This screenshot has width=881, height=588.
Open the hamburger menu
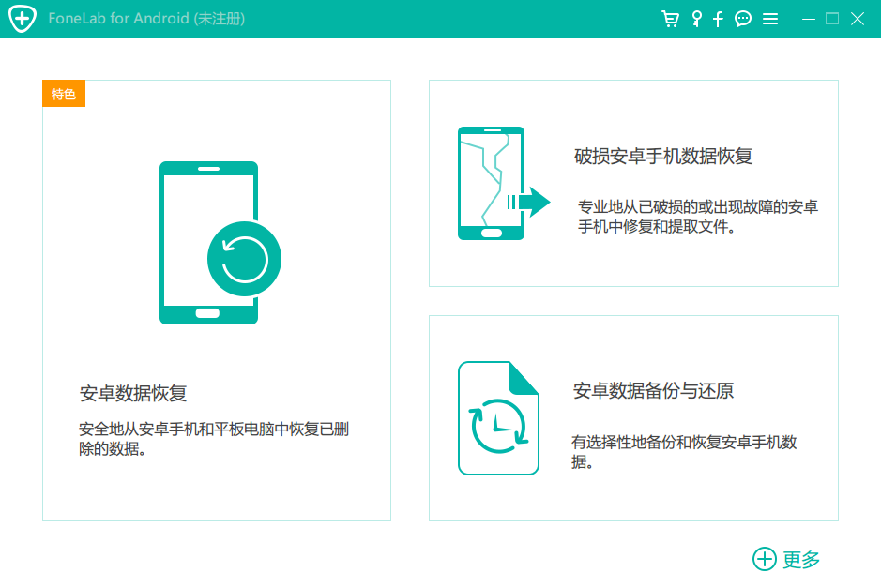tap(770, 19)
